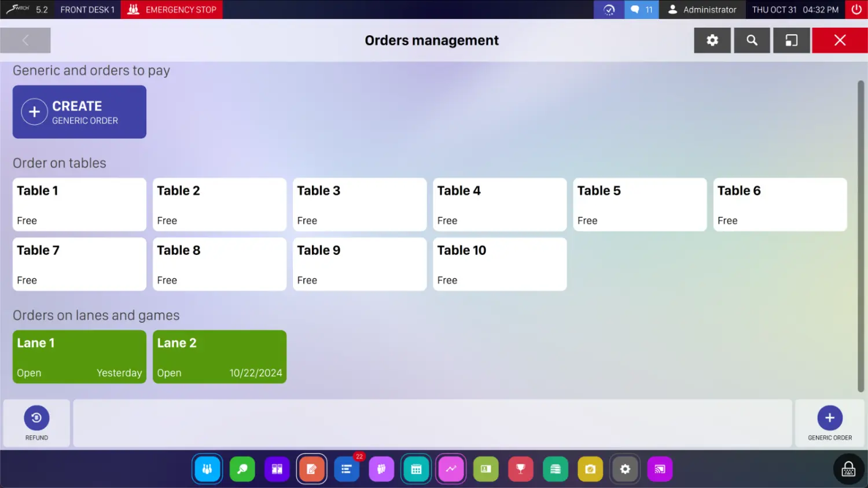Choose the Table 4 card
The image size is (868, 488).
tap(500, 205)
